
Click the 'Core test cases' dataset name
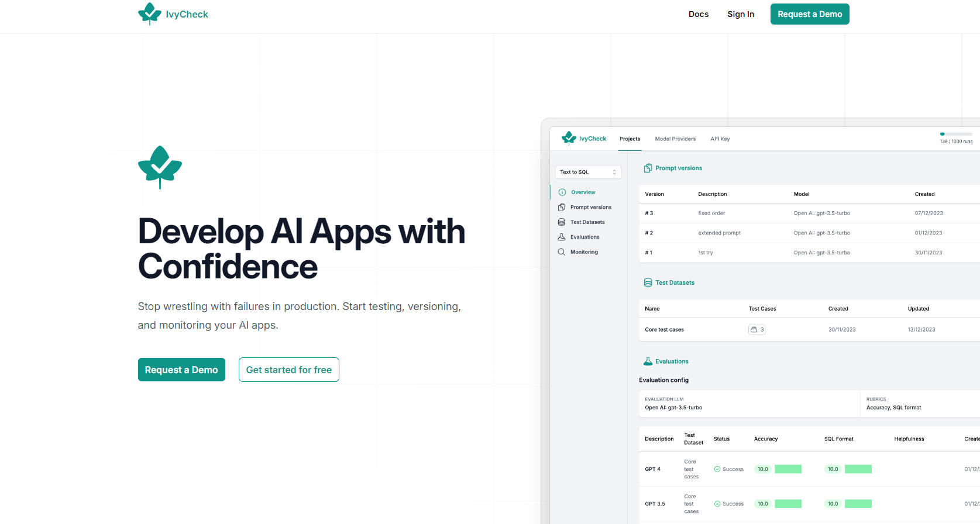[664, 330]
